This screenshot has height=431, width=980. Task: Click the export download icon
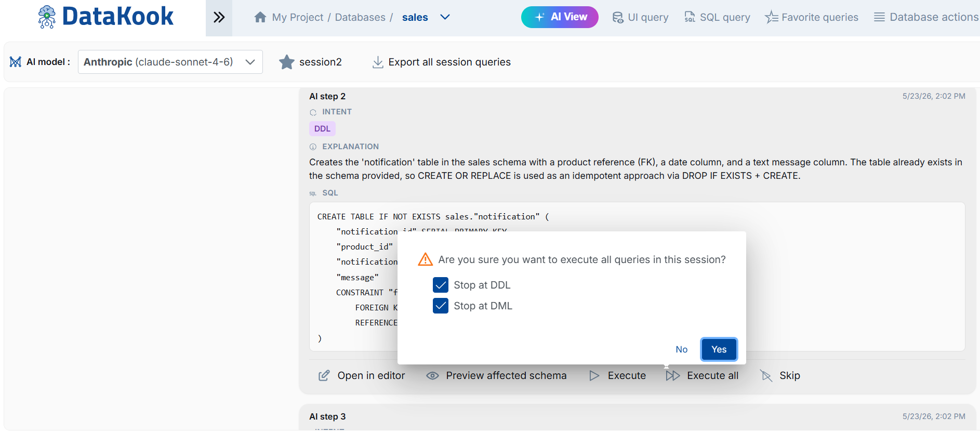pyautogui.click(x=378, y=62)
